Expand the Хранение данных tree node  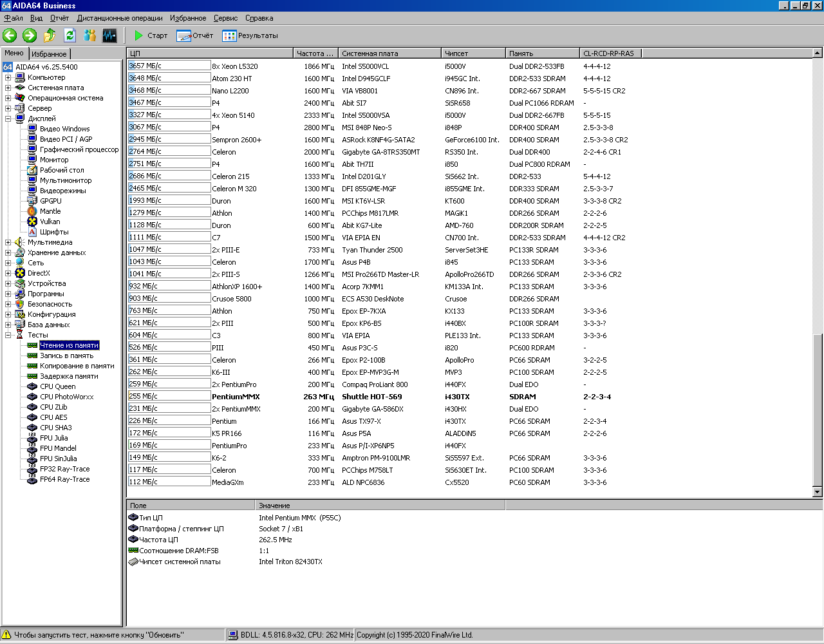[x=8, y=252]
